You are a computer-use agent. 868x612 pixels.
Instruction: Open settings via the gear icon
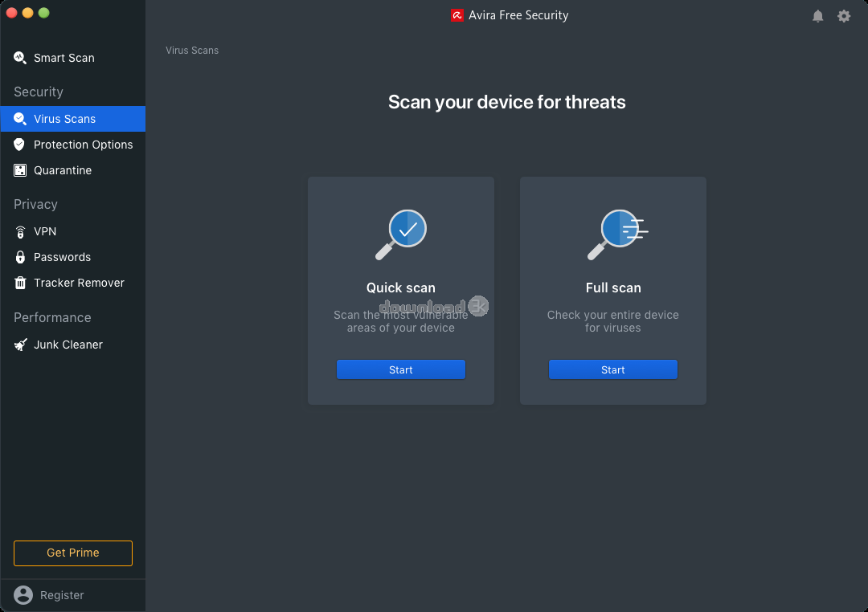click(x=843, y=16)
